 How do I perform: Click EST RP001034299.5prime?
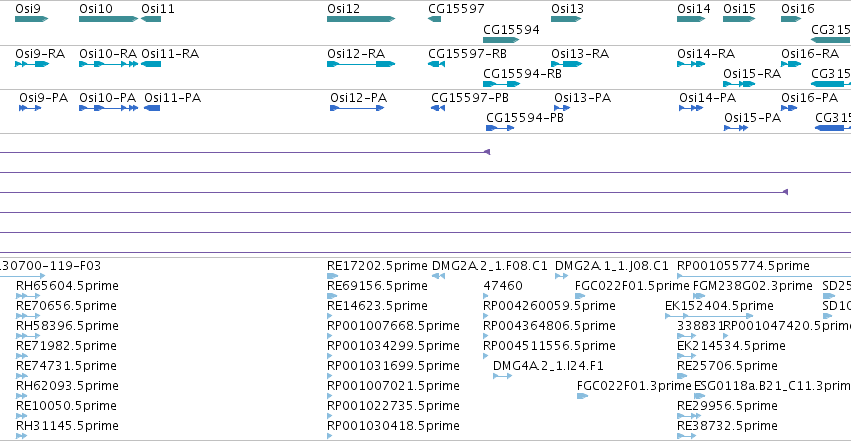[x=393, y=346]
